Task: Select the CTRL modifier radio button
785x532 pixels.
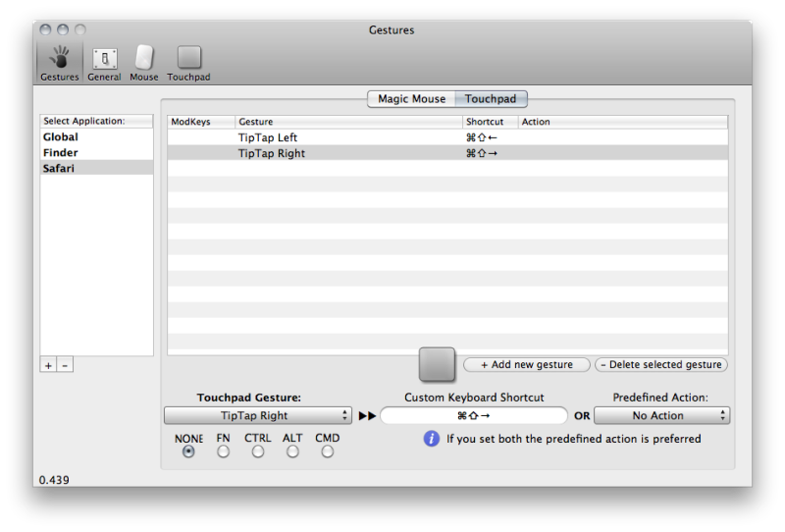Action: [258, 452]
